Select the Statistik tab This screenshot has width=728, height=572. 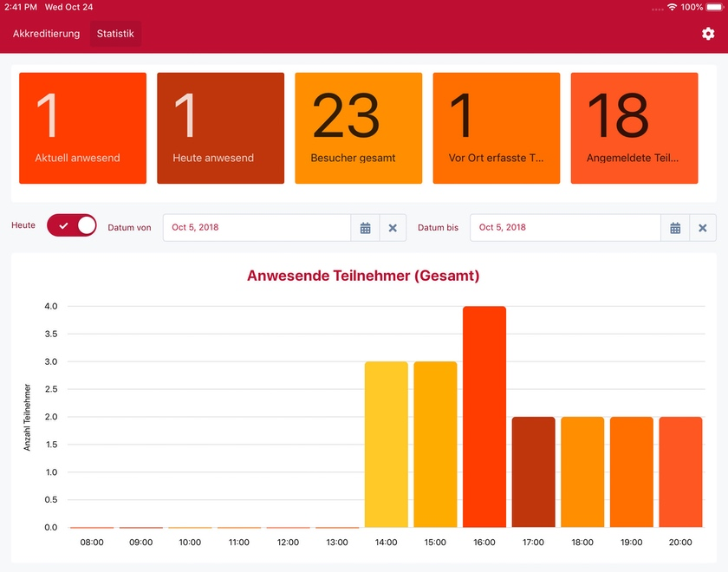(x=115, y=34)
